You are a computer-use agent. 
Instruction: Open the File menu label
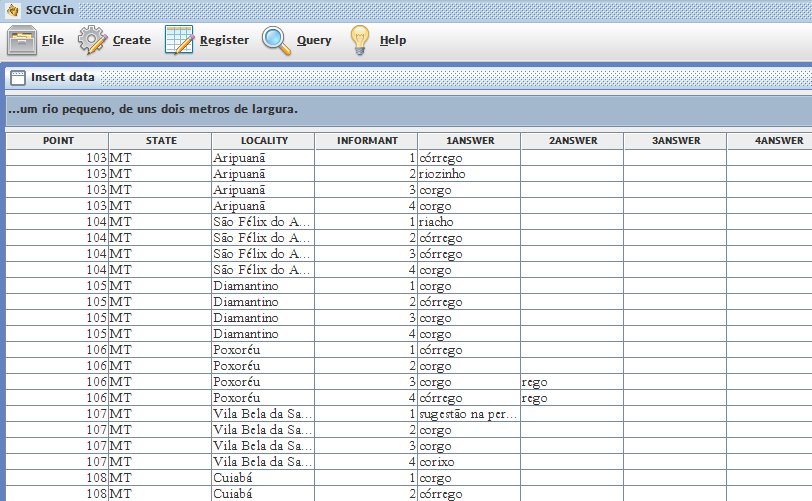click(53, 40)
